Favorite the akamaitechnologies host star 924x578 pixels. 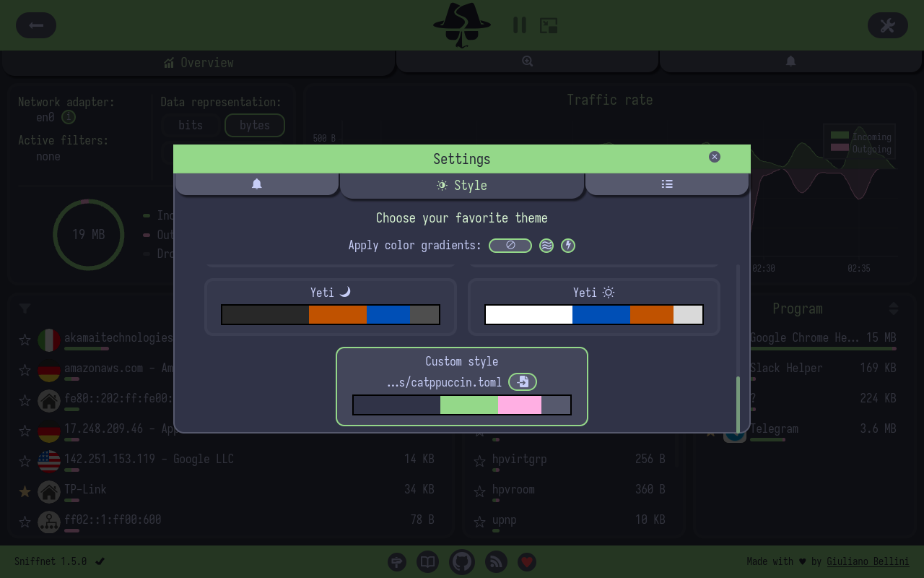coord(25,340)
